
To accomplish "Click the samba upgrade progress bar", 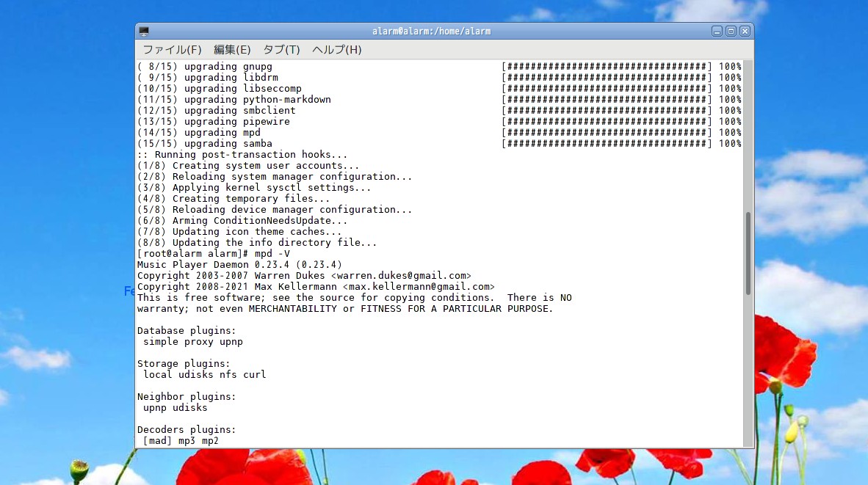I will pos(607,144).
